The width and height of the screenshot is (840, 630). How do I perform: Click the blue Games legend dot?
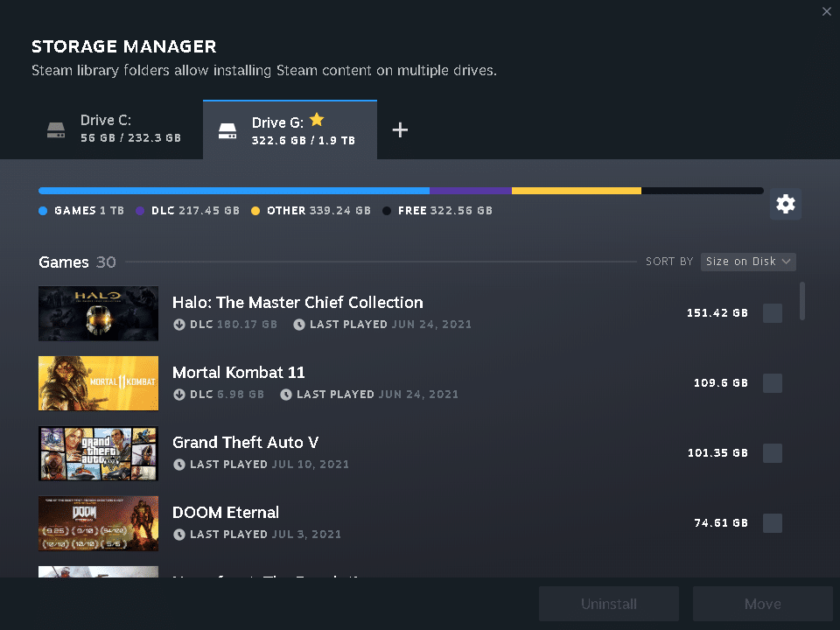[x=43, y=211]
